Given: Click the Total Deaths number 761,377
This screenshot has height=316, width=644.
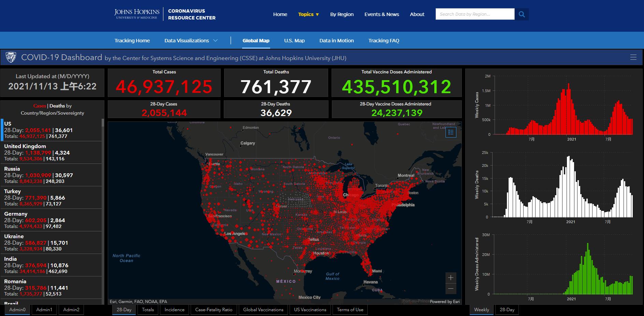Looking at the screenshot, I should [276, 87].
